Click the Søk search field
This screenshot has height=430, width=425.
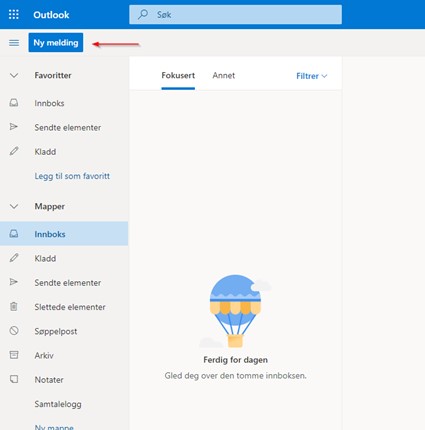tap(235, 14)
